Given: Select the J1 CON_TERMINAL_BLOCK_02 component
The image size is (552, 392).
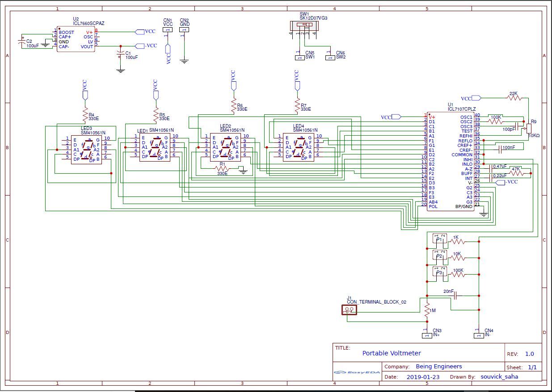Looking at the screenshot, I should tap(350, 309).
